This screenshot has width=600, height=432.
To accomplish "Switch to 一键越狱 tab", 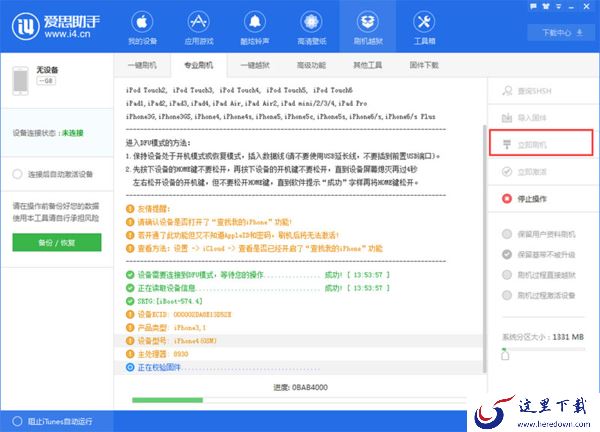I will (x=255, y=65).
